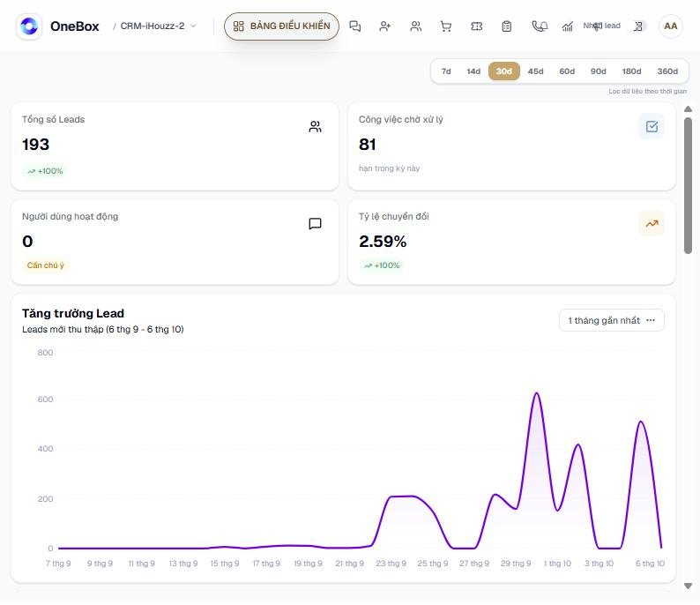The image size is (700, 605).
Task: Open the analytics chart icon
Action: point(568,26)
